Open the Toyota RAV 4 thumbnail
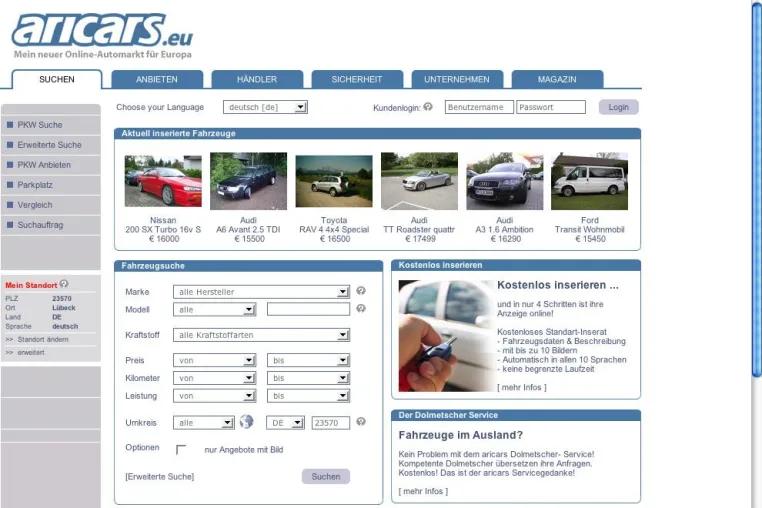 click(x=334, y=181)
